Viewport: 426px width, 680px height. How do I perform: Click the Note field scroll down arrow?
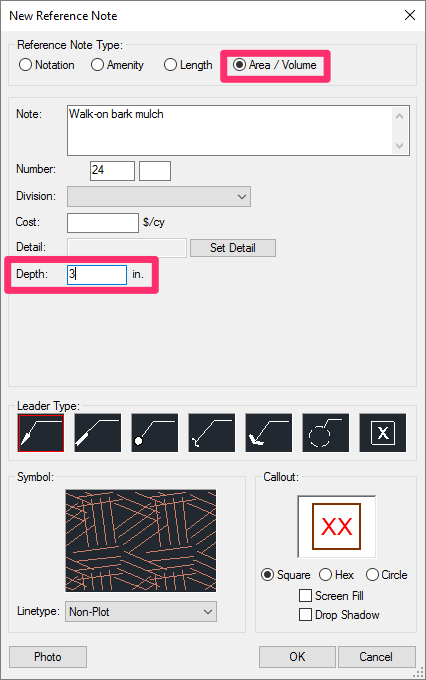pos(400,146)
